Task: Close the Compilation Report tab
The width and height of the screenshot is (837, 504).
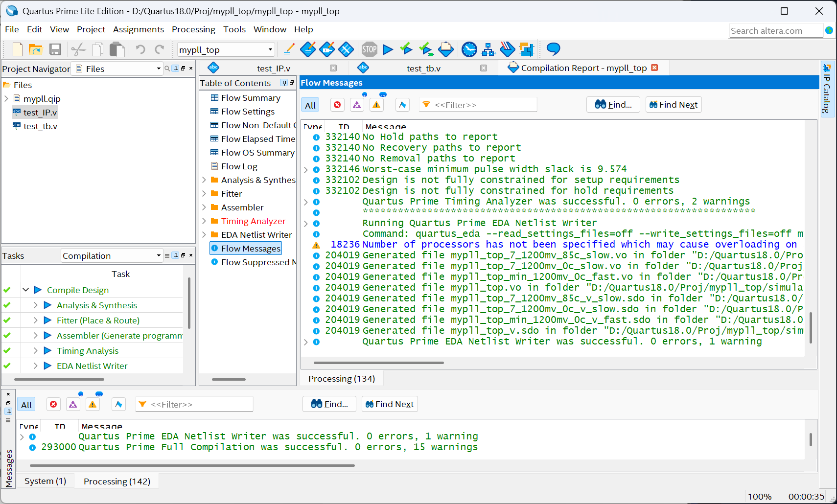Action: (x=654, y=68)
